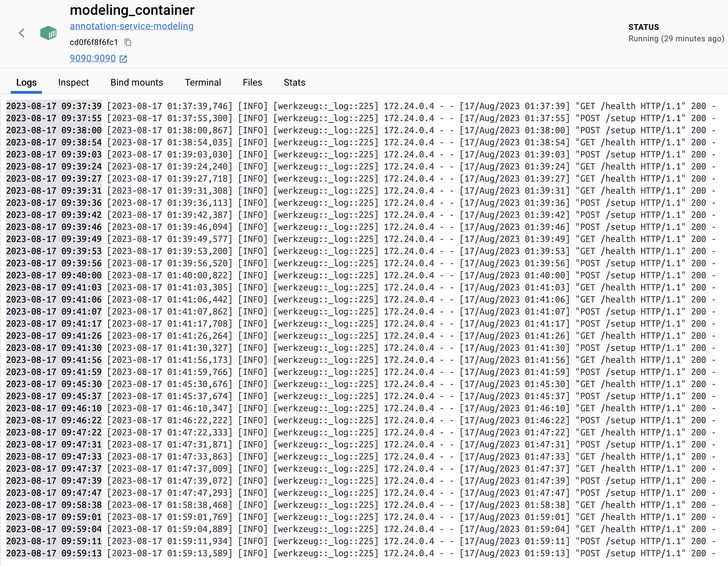Select the Logs tab

click(26, 82)
